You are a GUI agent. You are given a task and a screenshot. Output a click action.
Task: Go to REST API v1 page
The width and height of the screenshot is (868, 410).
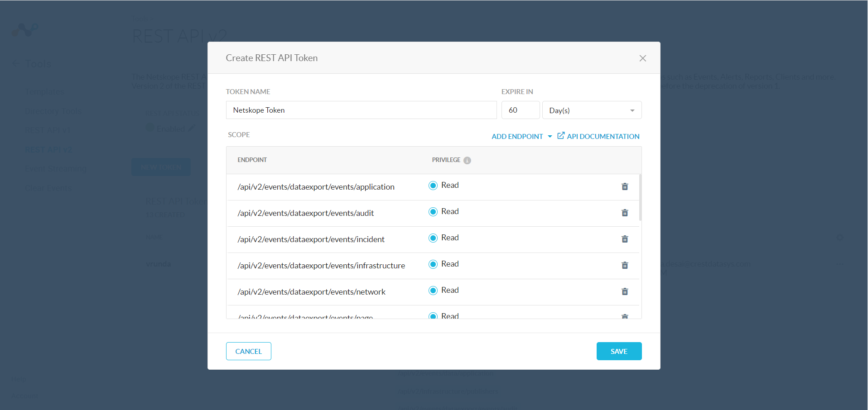pyautogui.click(x=48, y=130)
